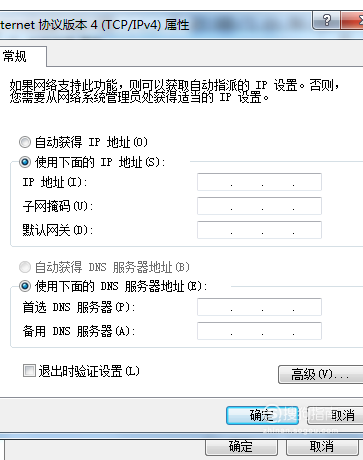Click the default gateway input field
This screenshot has height=460, width=363.
[x=259, y=230]
